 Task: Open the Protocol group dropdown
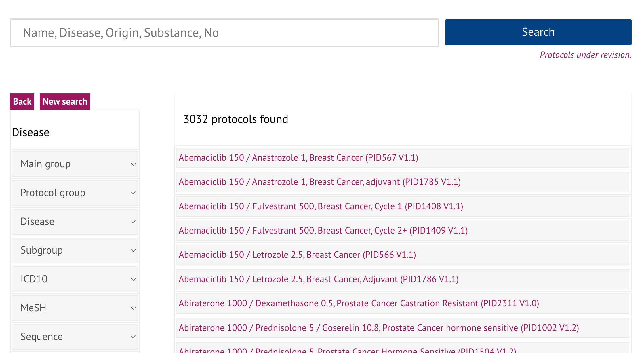tap(75, 193)
